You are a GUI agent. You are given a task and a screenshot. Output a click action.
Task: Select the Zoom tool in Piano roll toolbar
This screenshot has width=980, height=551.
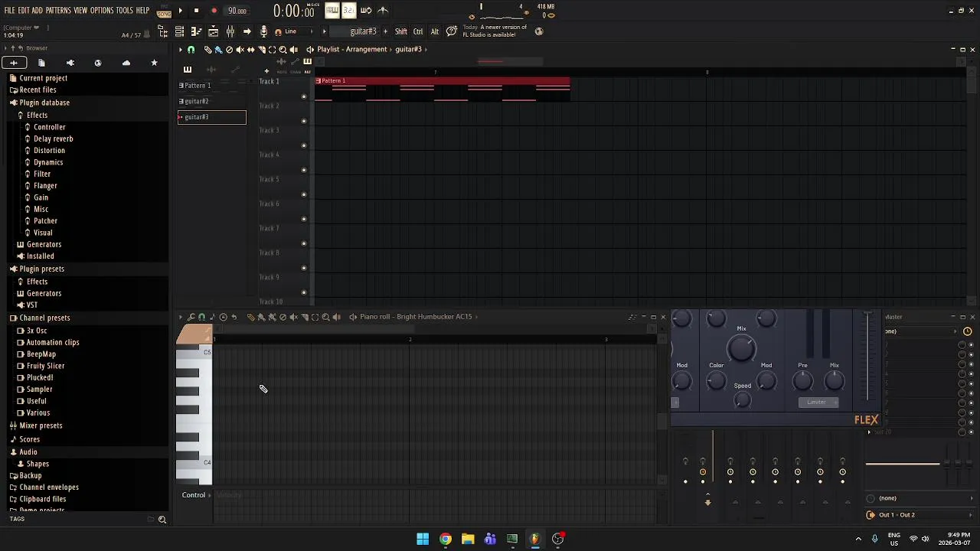click(x=325, y=317)
